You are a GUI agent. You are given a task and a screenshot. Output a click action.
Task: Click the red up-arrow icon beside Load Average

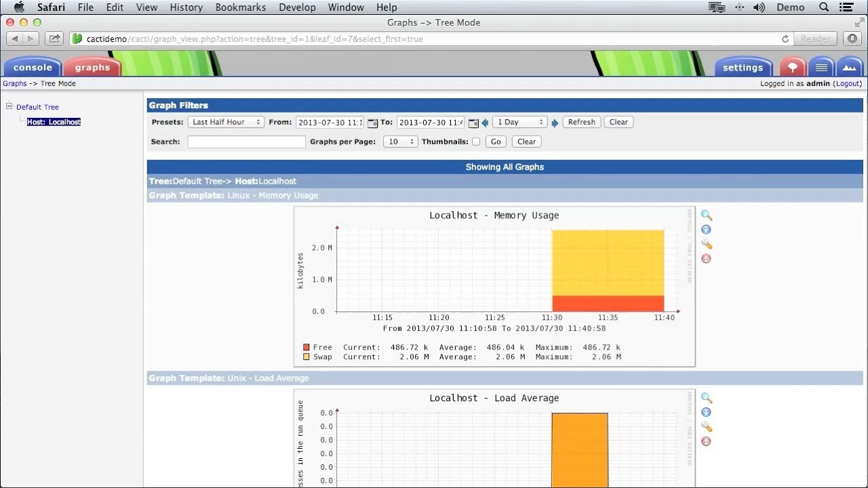(x=706, y=441)
